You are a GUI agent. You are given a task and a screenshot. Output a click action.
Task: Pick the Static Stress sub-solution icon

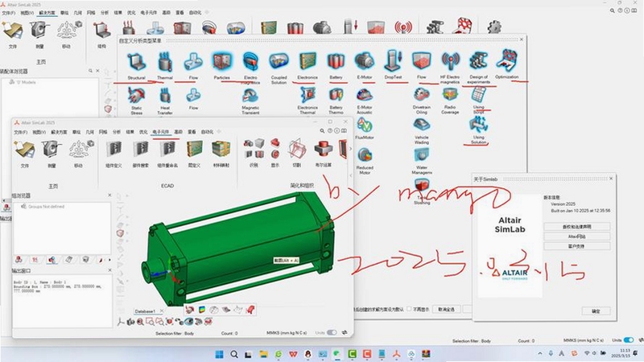(x=136, y=96)
